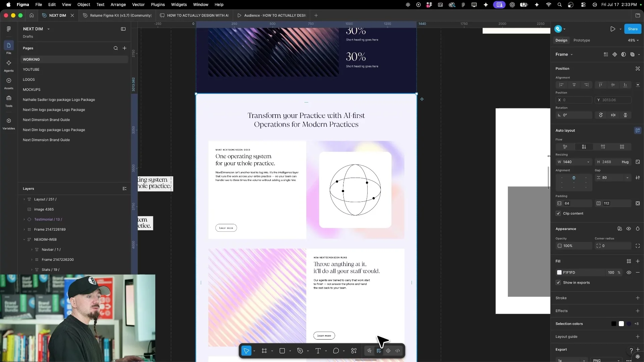Image resolution: width=644 pixels, height=362 pixels.
Task: Open the Plugins menu
Action: pos(158,5)
